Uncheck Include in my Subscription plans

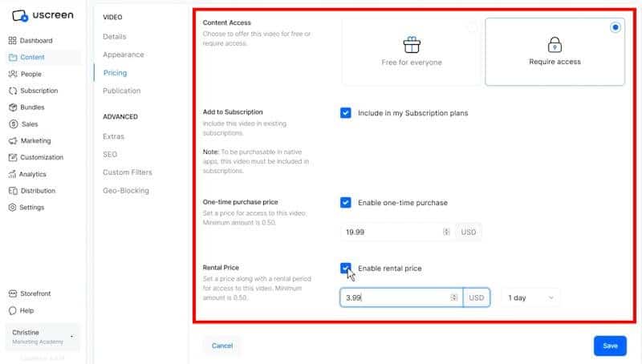pos(346,113)
